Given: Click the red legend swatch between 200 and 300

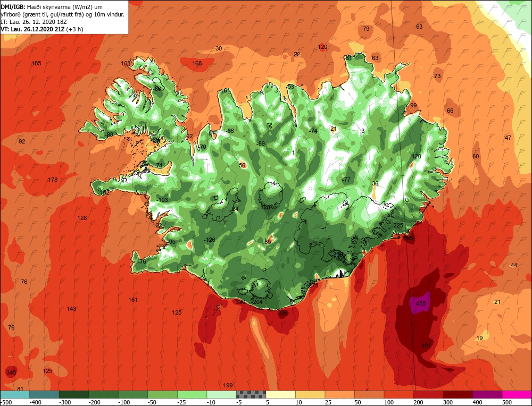Looking at the screenshot, I should [x=428, y=394].
